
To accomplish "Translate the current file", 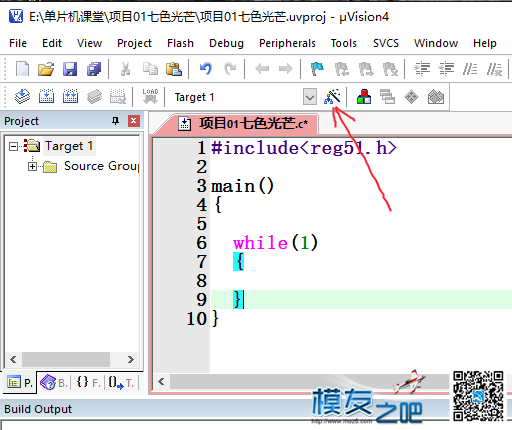I will [22, 97].
